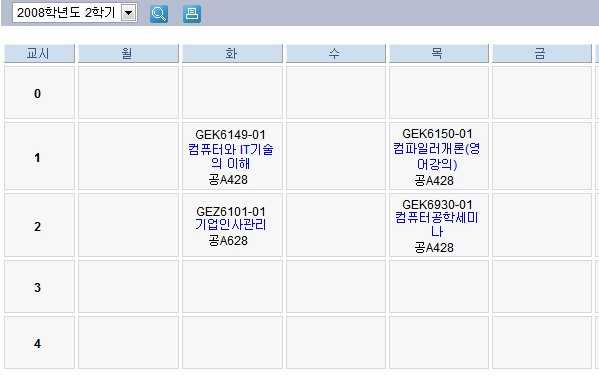Open course 컴퓨터공학세미나
Screen dimensions: 599x377
click(437, 225)
